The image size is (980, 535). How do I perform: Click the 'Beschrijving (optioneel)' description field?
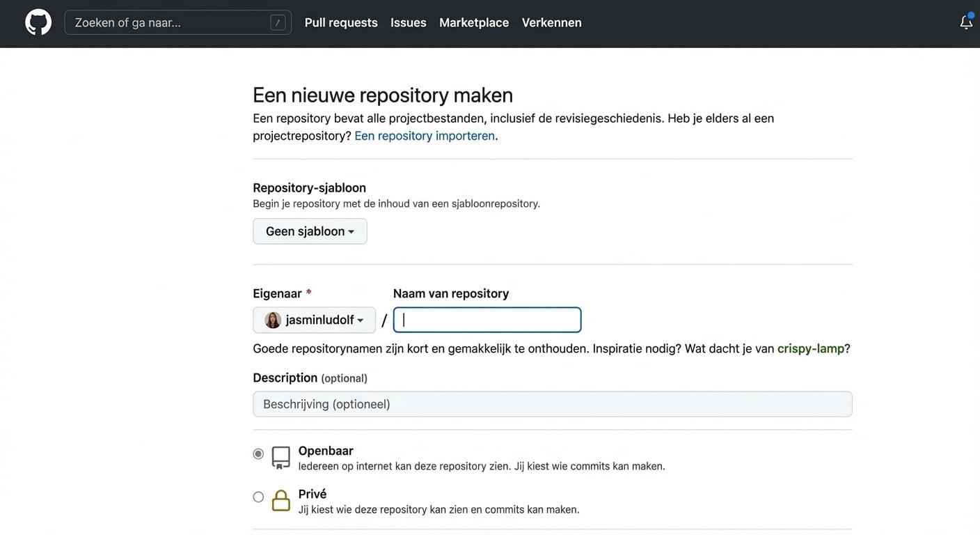(553, 404)
